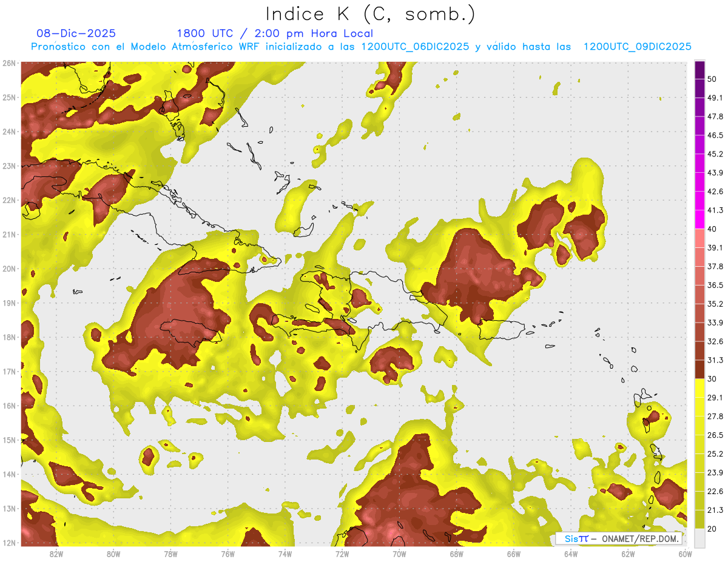Screen dimensions: 728x562
Task: Click the legend value "27.8"
Action: coord(715,416)
